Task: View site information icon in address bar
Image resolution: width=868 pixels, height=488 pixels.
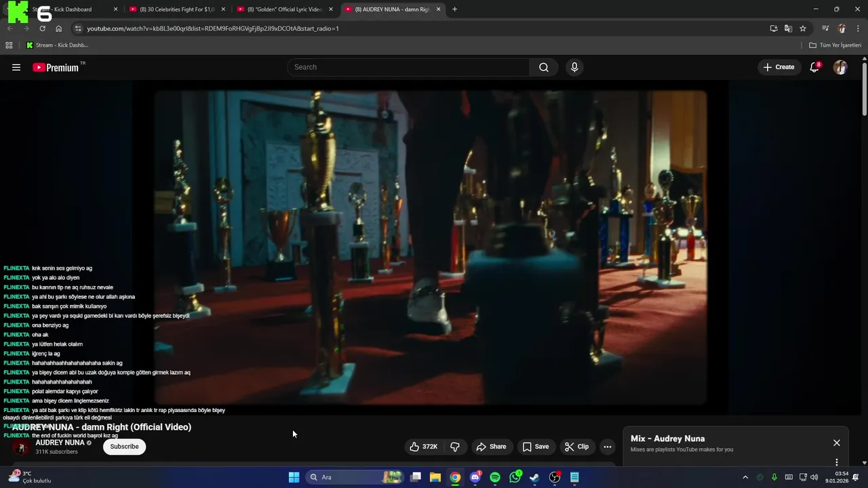Action: click(x=78, y=28)
